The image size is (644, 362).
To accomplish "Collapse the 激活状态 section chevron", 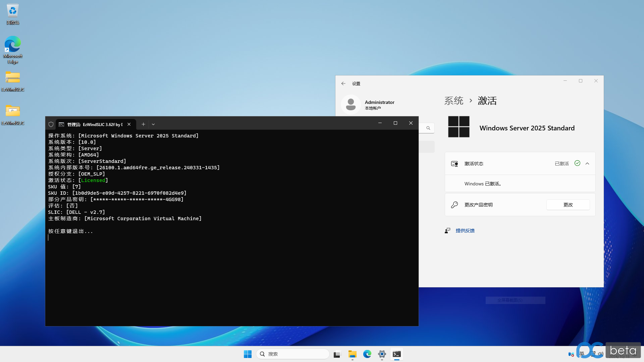I will 587,164.
